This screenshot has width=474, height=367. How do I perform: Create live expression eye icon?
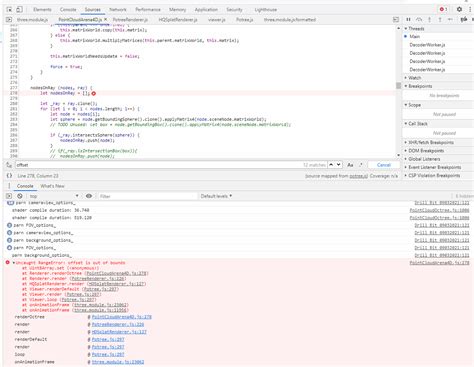point(89,196)
